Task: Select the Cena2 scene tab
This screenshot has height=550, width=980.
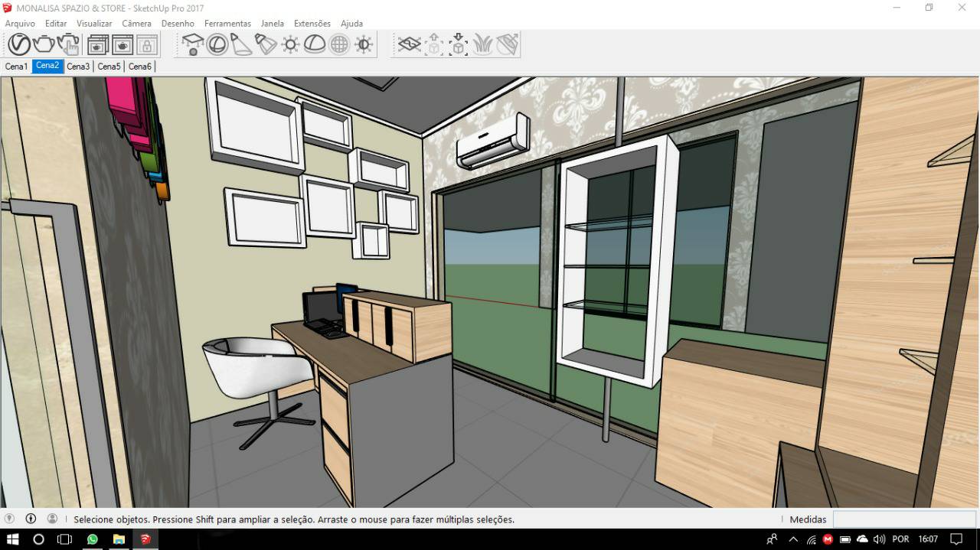Action: 47,66
